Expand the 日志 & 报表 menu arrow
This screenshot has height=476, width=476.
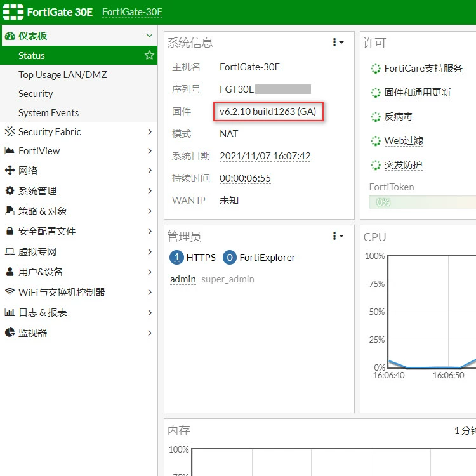[150, 312]
